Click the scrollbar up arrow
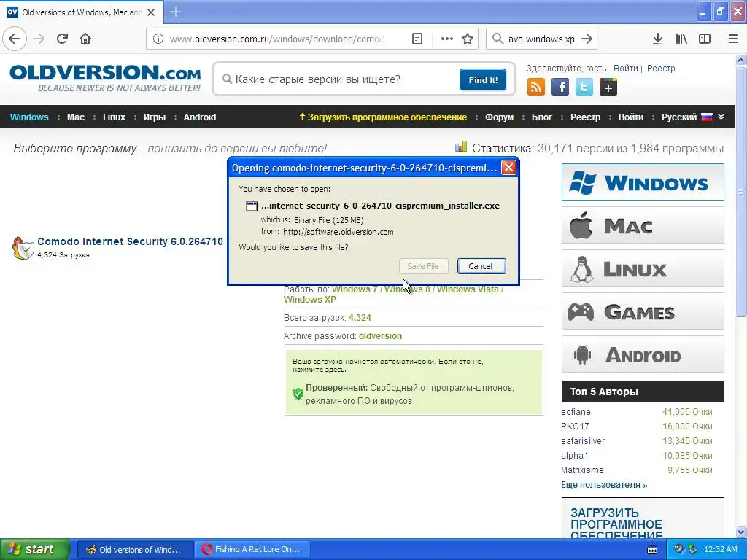The height and width of the screenshot is (560, 747). coord(741,60)
